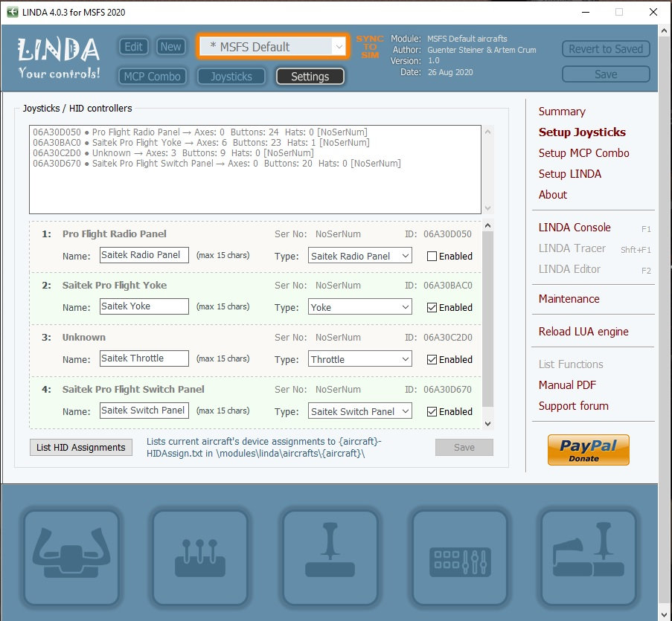Click the Saitek Throttle name field
Viewport: 672px width, 621px height.
(144, 358)
